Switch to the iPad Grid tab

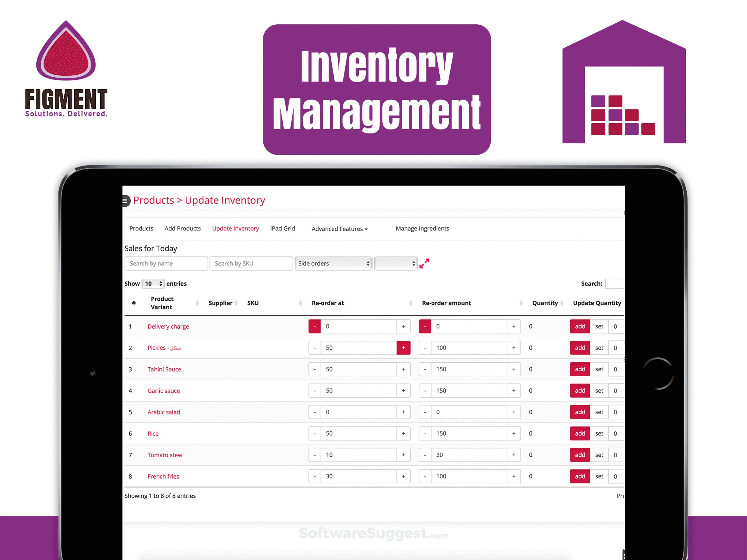(x=283, y=228)
